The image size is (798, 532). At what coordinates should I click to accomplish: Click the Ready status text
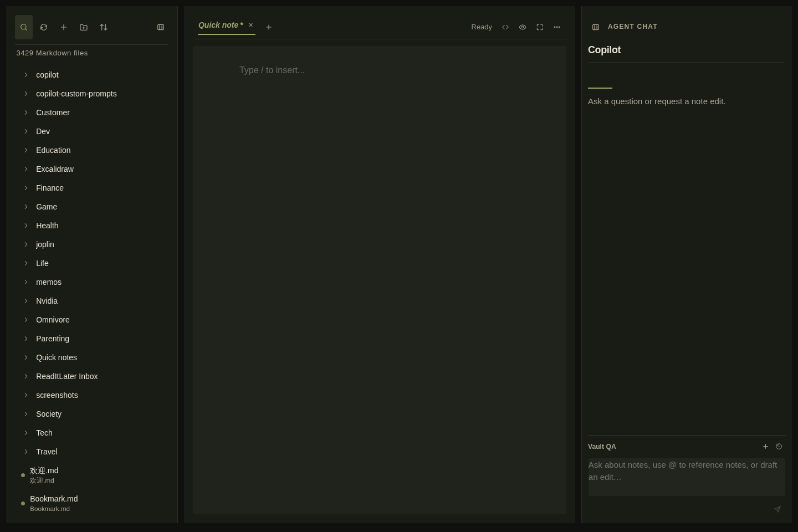pyautogui.click(x=482, y=27)
